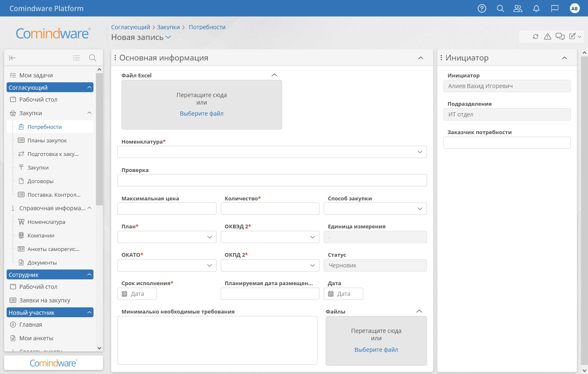Click the sidebar list view icon
Viewport: 588px width, 374px height.
point(76,58)
